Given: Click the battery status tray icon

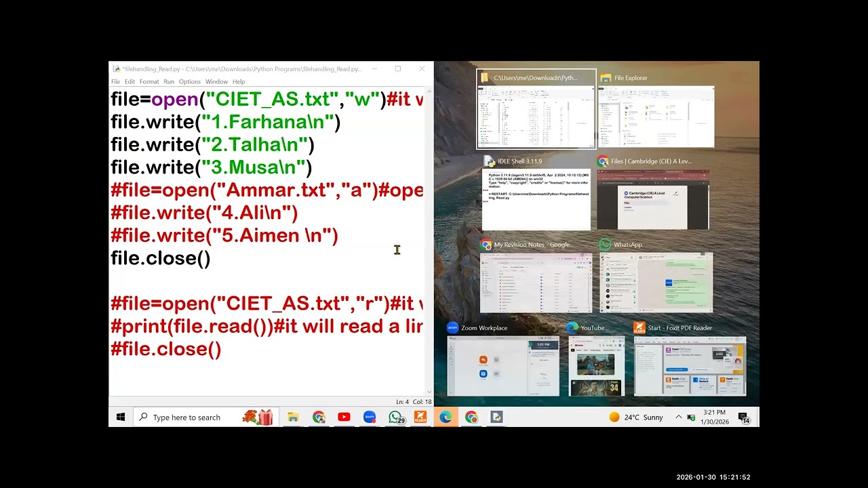Looking at the screenshot, I should [x=691, y=417].
